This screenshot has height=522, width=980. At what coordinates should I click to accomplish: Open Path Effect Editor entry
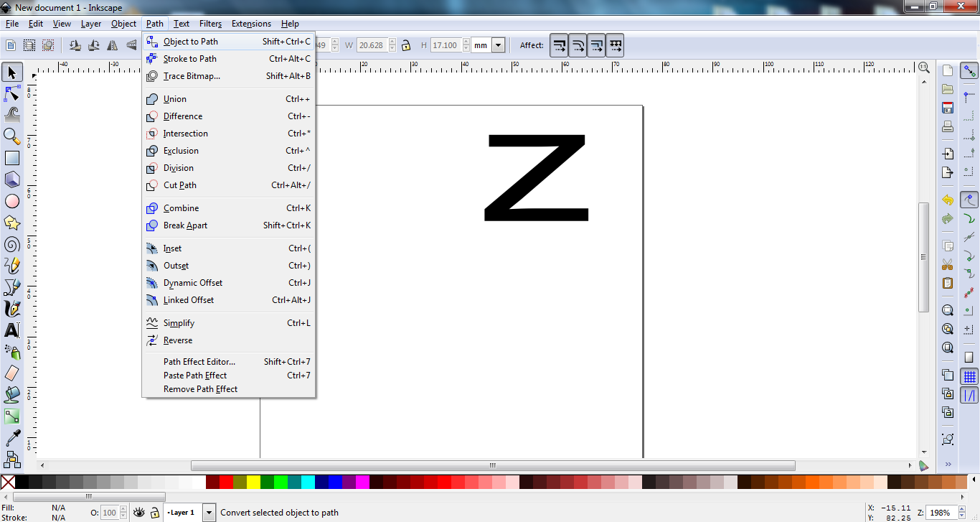(229, 362)
